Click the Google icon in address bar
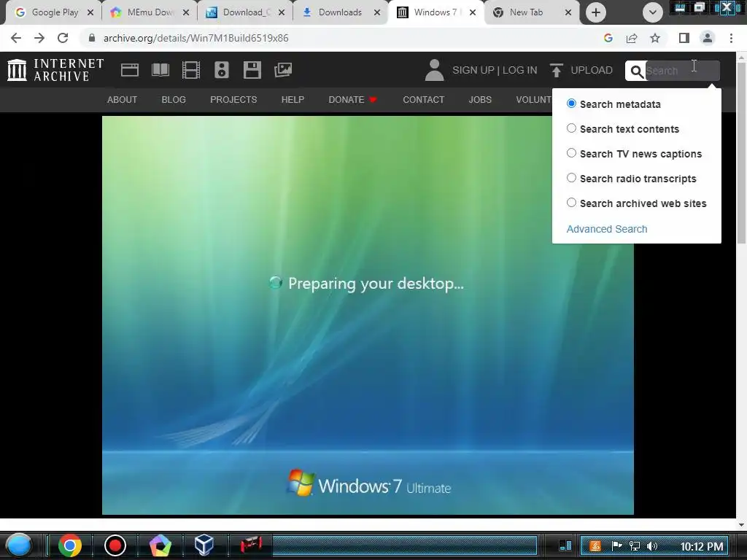Image resolution: width=747 pixels, height=560 pixels. point(608,38)
